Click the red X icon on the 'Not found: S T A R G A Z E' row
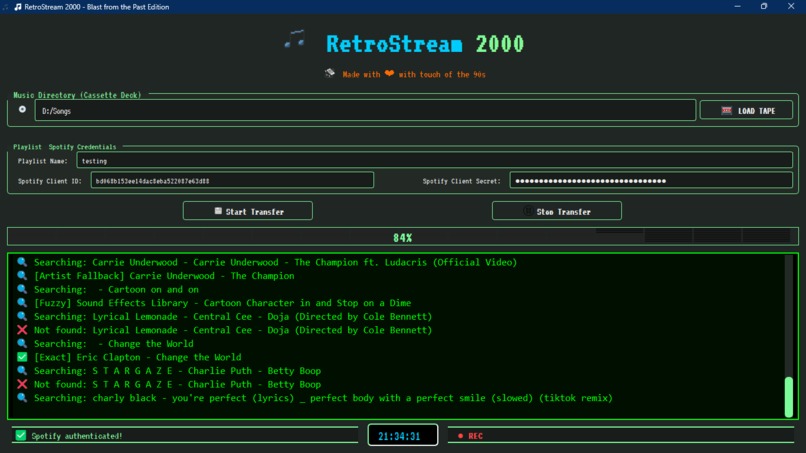This screenshot has width=806, height=453. (x=22, y=384)
